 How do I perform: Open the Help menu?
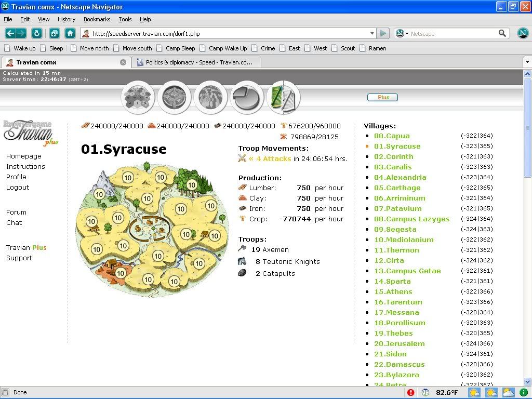click(x=145, y=19)
